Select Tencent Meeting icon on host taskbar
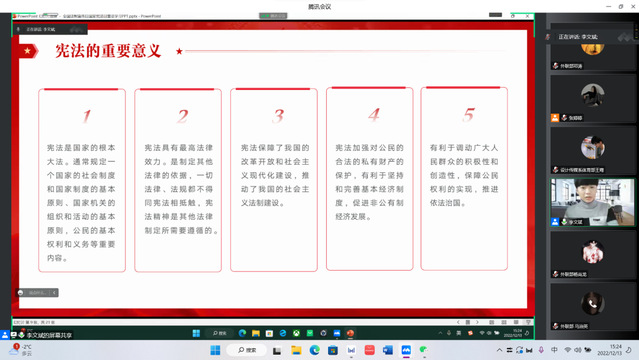The image size is (639, 360). point(406,350)
